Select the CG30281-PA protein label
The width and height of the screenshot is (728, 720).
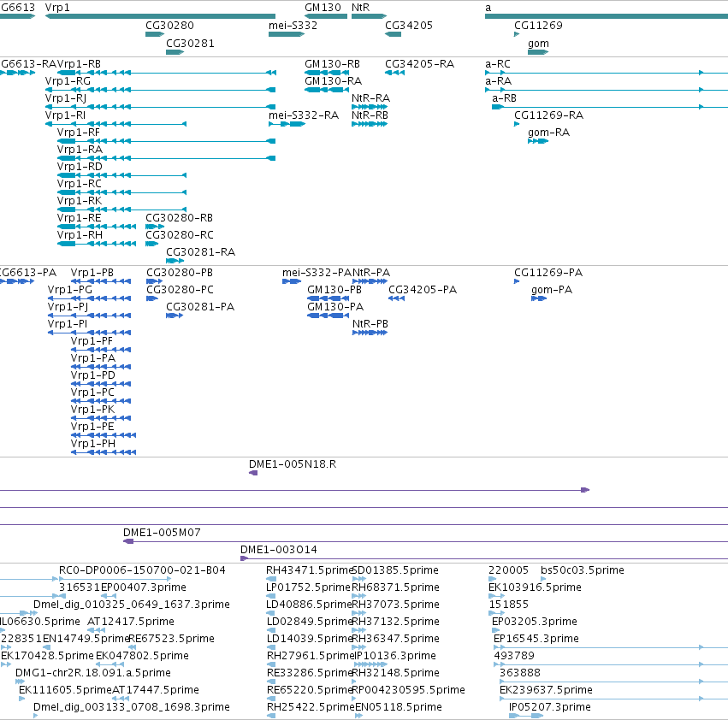[x=200, y=307]
